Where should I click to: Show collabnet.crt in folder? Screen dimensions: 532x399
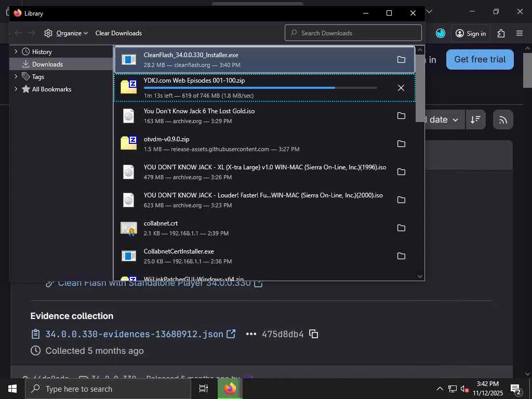(401, 228)
